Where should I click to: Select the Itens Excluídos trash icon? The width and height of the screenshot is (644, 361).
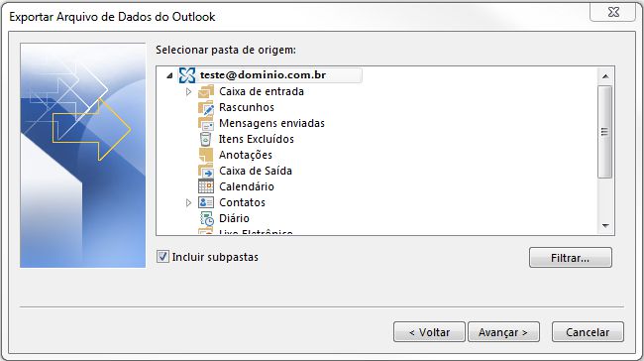coord(205,139)
